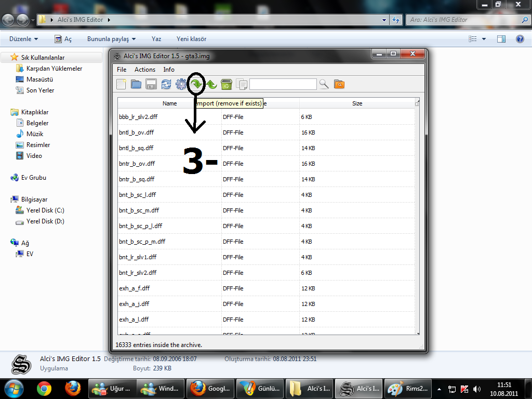Click the Aç button in Explorer toolbar
Image resolution: width=532 pixels, height=399 pixels.
(63, 39)
